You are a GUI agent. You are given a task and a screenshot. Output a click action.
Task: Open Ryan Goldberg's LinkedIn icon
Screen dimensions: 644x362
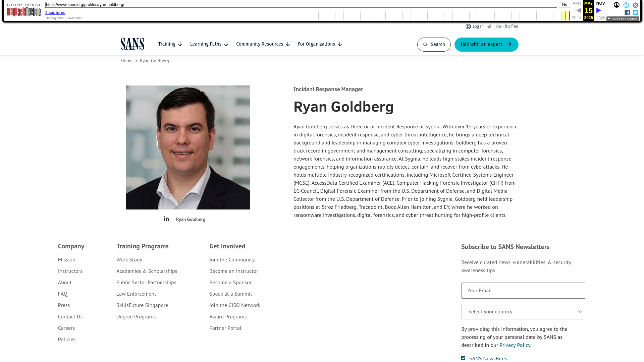(x=166, y=219)
